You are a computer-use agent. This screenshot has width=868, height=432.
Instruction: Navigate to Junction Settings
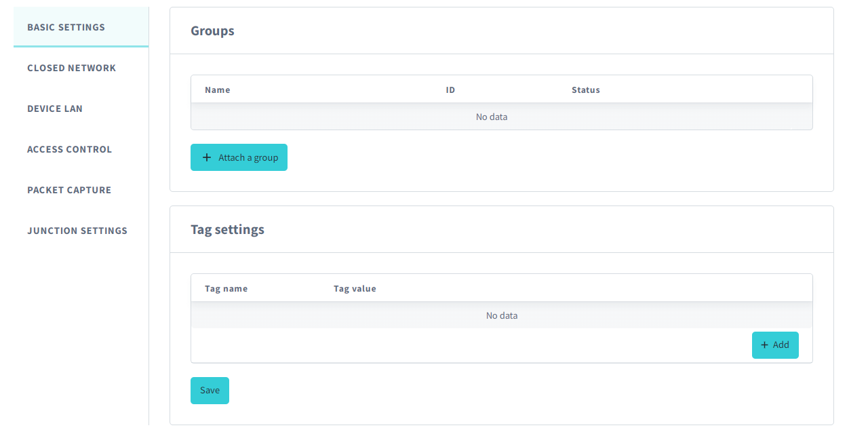[81, 231]
